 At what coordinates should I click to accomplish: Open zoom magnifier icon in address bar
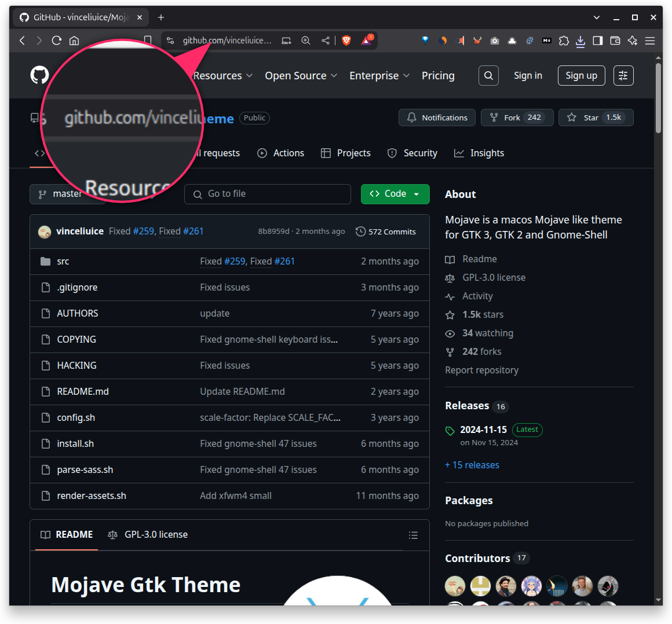(305, 41)
